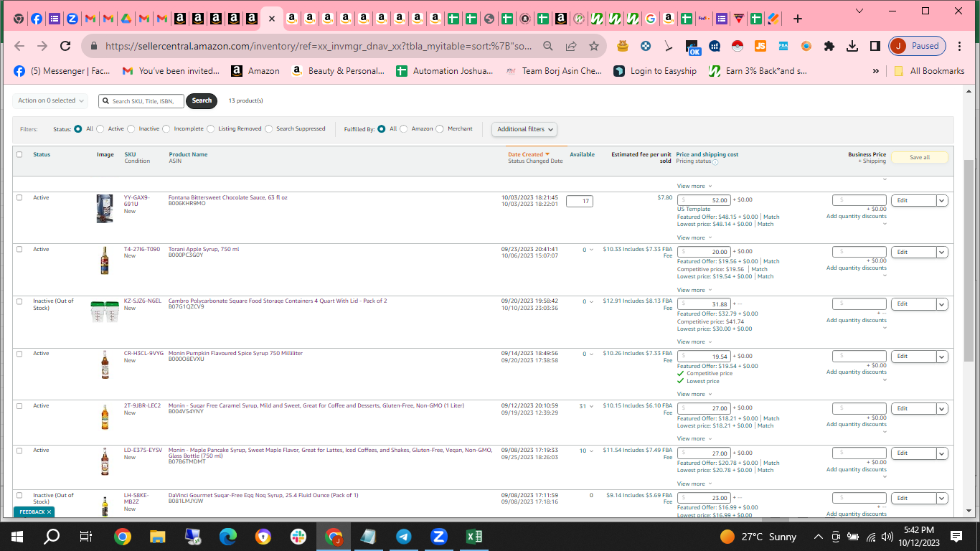Expand available quantity chevron for Monin Caramel Syrup
This screenshot has height=551, width=980.
coord(592,406)
